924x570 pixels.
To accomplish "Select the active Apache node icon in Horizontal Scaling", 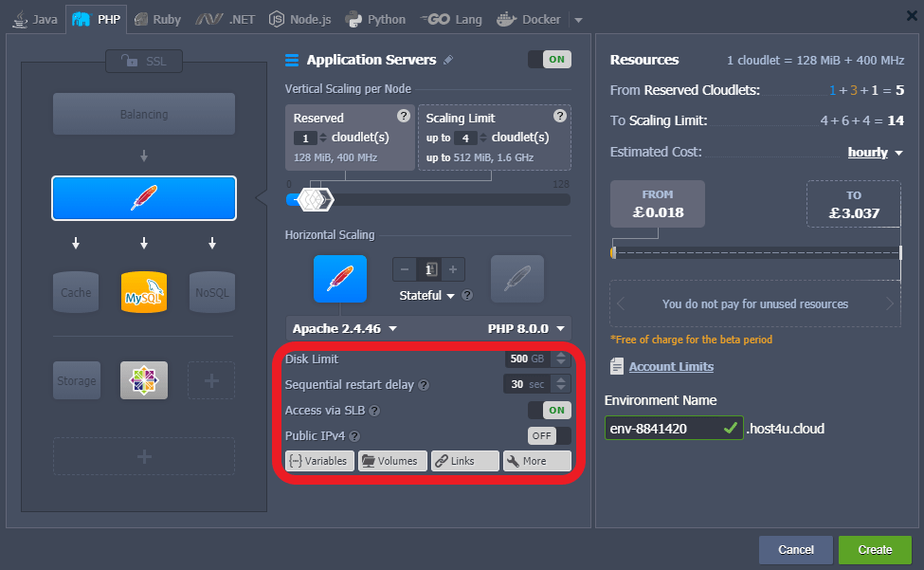I will [340, 279].
